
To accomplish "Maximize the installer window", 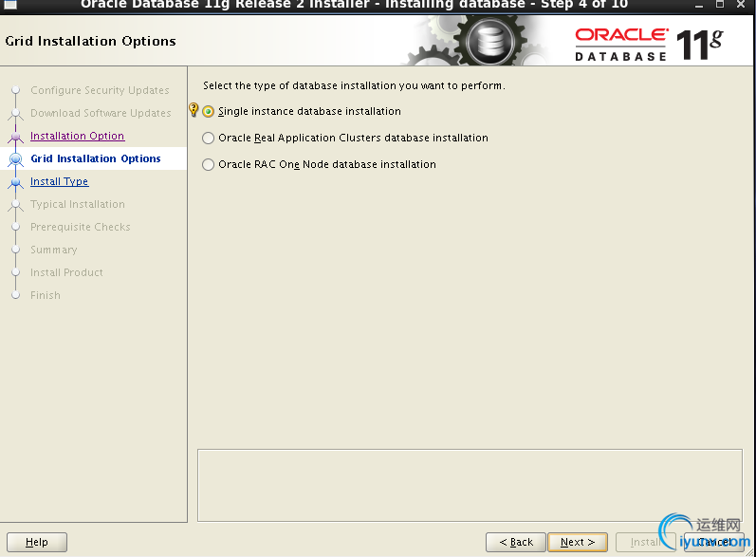I will (x=719, y=5).
